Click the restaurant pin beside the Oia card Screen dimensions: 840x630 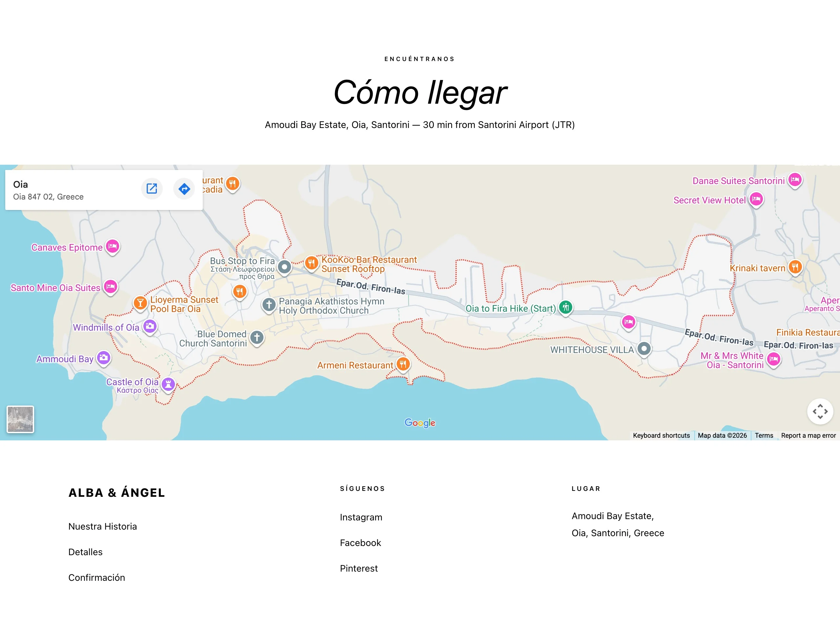[232, 184]
